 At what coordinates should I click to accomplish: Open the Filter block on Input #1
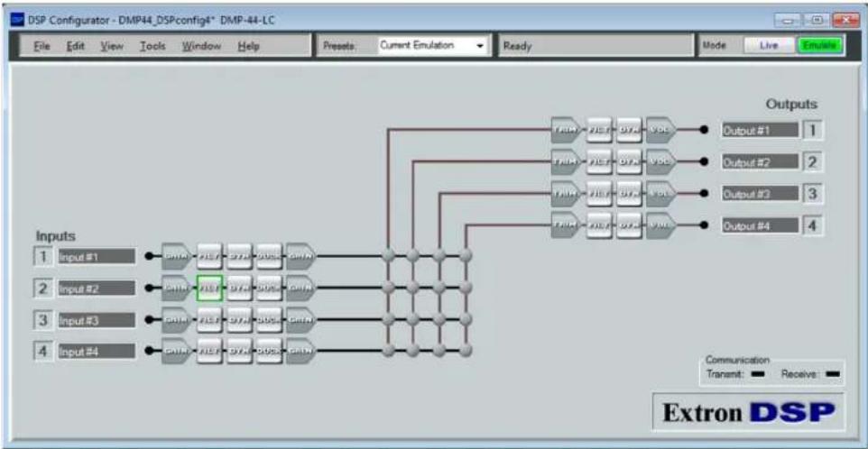pyautogui.click(x=209, y=256)
